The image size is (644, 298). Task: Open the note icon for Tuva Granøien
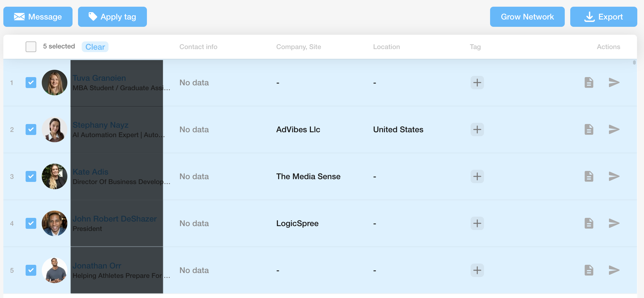[589, 83]
